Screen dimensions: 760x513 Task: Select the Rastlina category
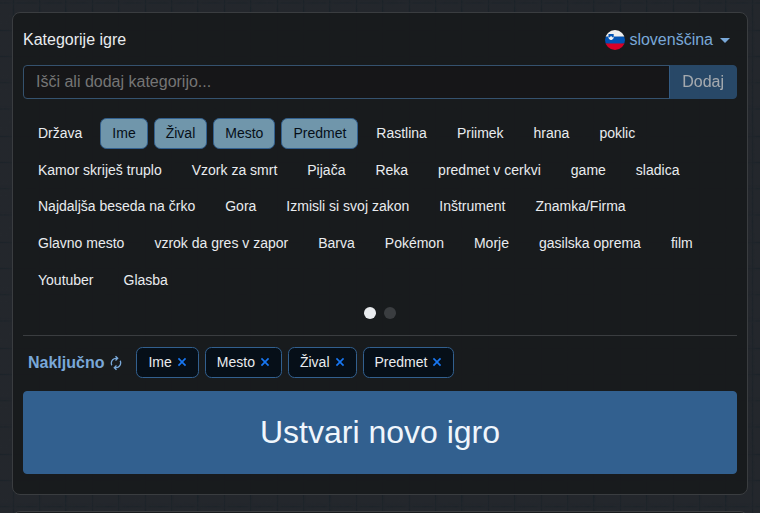401,133
